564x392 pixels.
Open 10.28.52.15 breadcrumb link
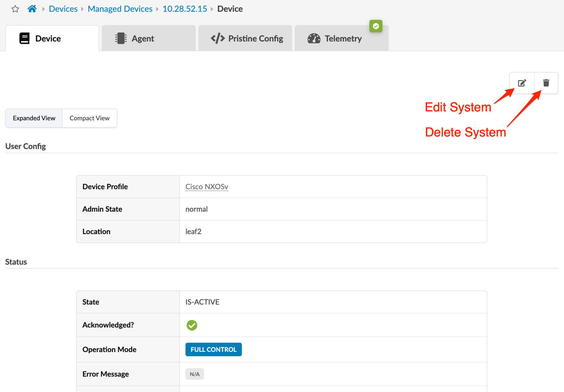pyautogui.click(x=185, y=9)
